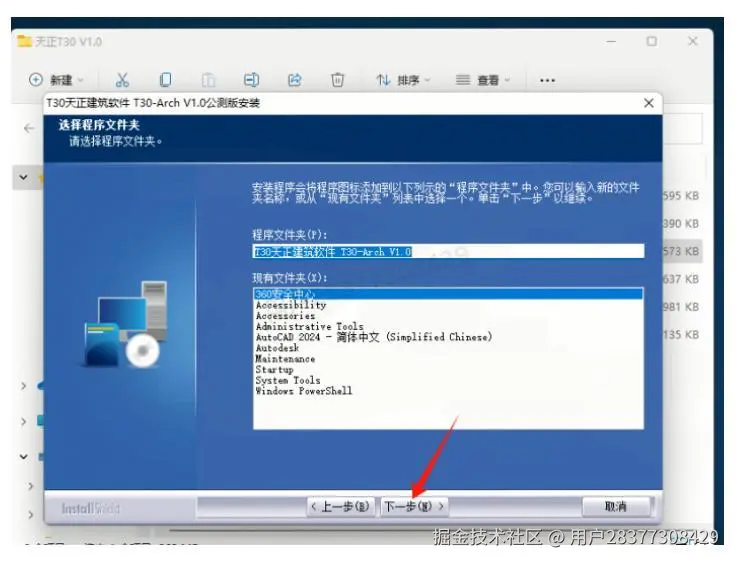Screen dimensions: 735x563
Task: Click the Share icon in Explorer toolbar
Action: (x=294, y=80)
